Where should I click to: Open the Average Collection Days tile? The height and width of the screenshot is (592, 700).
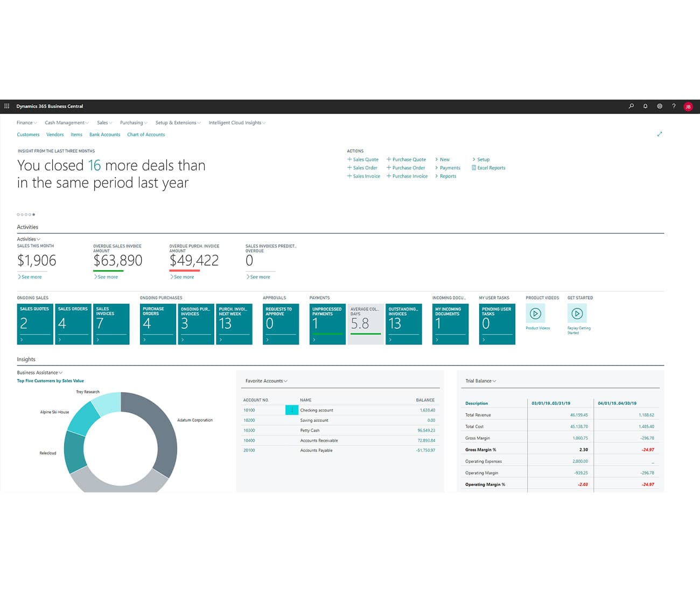click(366, 324)
